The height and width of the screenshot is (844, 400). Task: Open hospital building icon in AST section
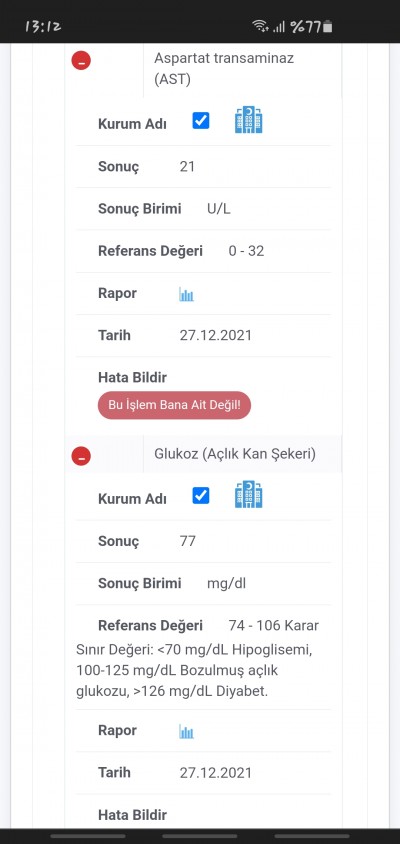[249, 119]
